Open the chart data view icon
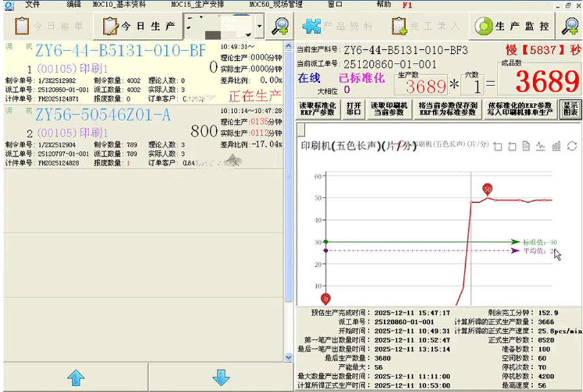This screenshot has height=392, width=583. (526, 146)
